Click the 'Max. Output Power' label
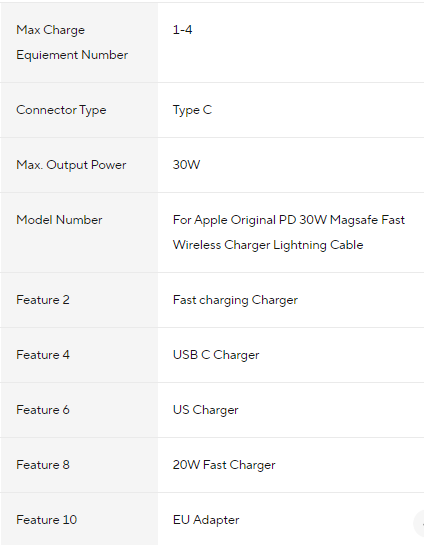The width and height of the screenshot is (424, 545). 71,165
